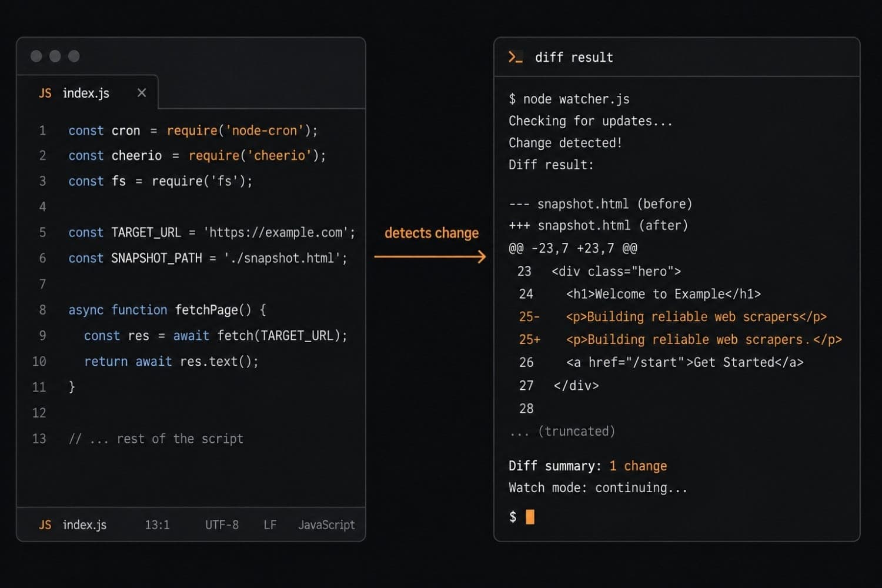
Task: Click '$ node watcher.js' command line
Action: coord(569,99)
